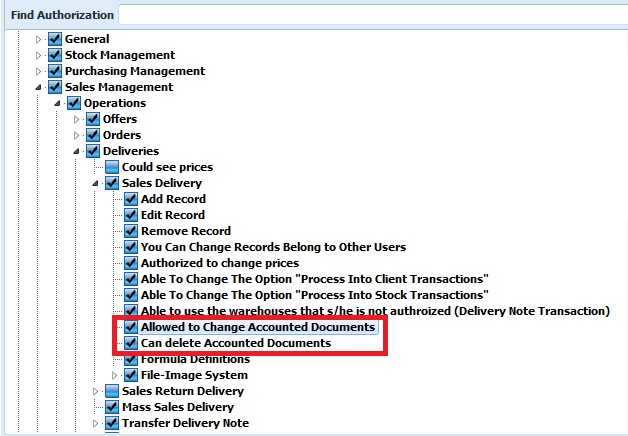
Task: Uncheck Authorized to change prices
Action: coord(131,263)
